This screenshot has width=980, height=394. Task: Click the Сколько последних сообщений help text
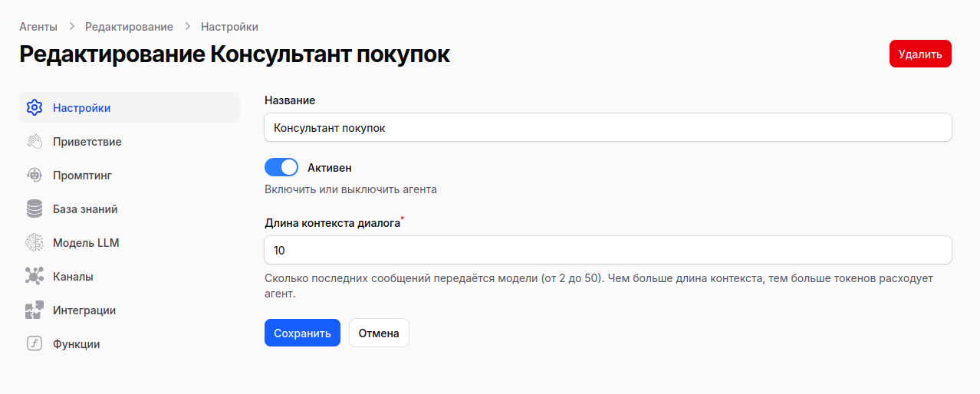point(599,285)
